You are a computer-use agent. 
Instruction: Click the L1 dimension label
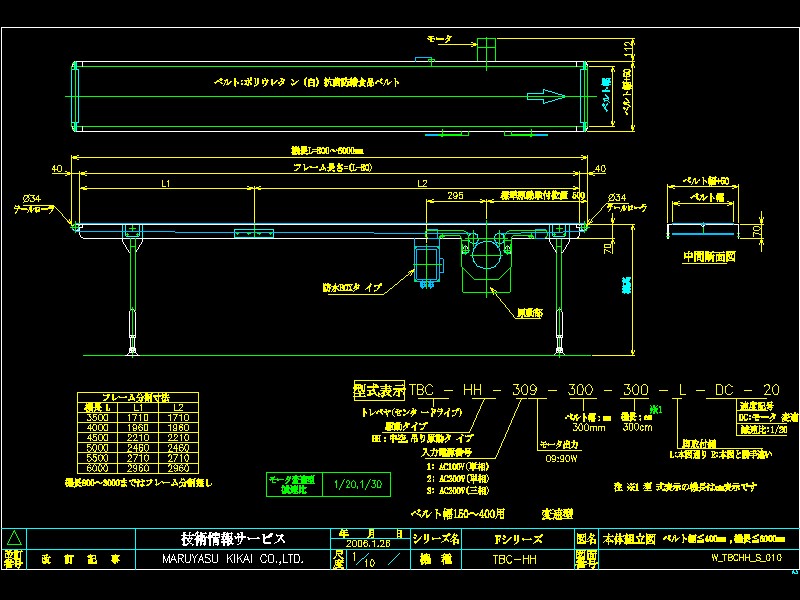(166, 183)
